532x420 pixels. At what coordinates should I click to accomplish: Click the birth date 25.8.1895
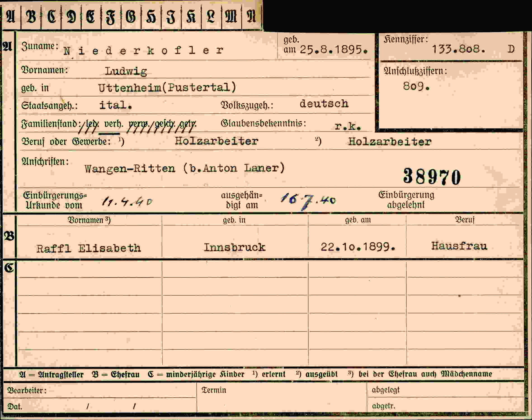(x=334, y=50)
